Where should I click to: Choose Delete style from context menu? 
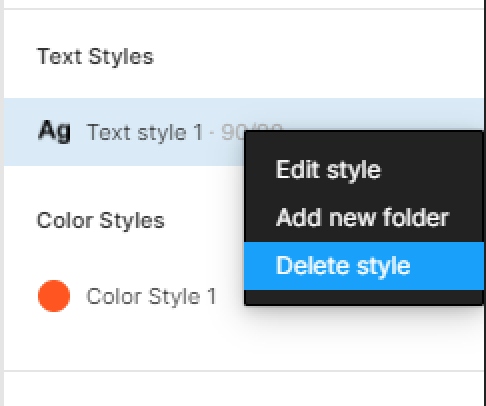(x=364, y=266)
